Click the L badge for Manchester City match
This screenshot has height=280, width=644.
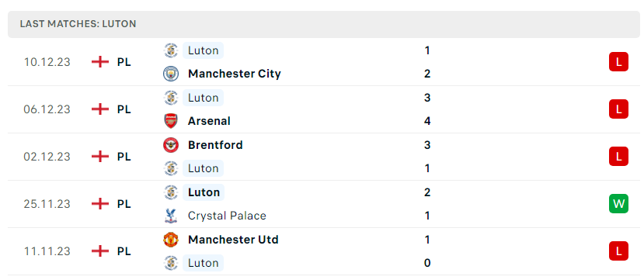coord(618,62)
